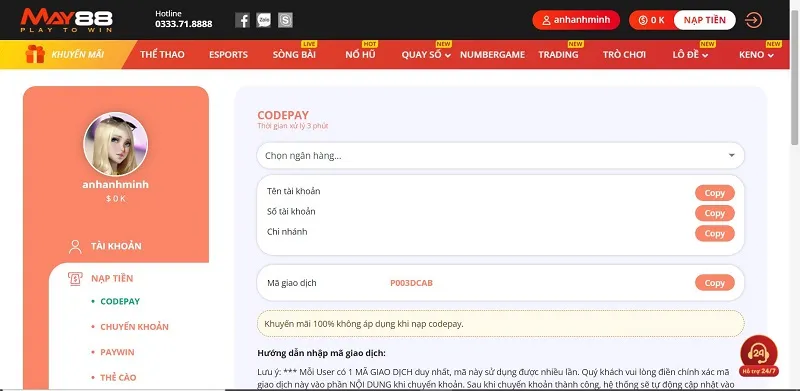Copy the Mã giao dịch code
Image resolution: width=800 pixels, height=391 pixels.
(x=715, y=283)
